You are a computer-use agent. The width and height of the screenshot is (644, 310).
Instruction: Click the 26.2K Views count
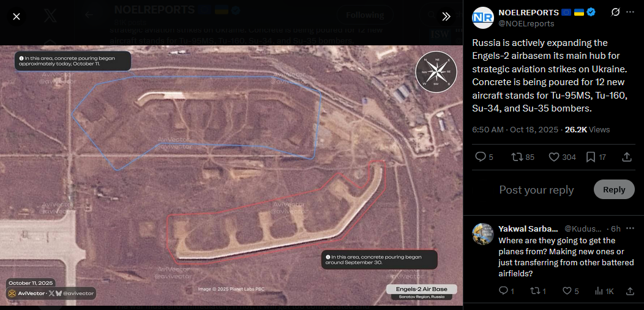pos(587,129)
